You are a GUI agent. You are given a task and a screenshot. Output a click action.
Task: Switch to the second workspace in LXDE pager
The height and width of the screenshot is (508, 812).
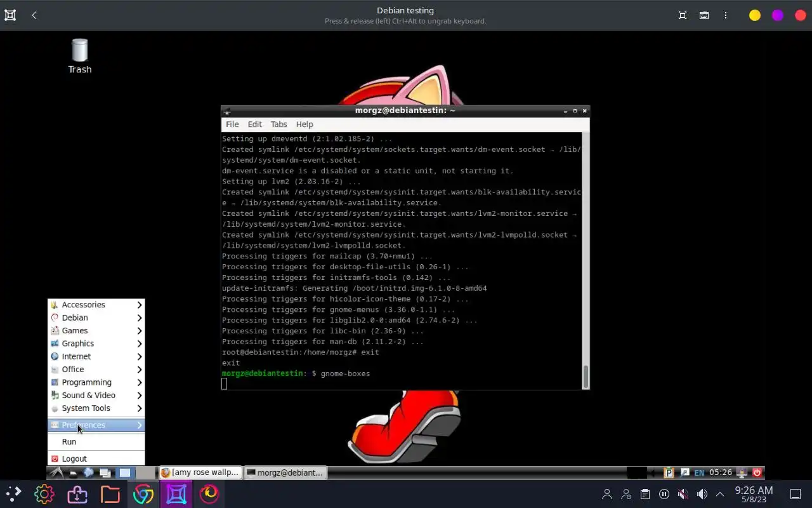pos(145,472)
